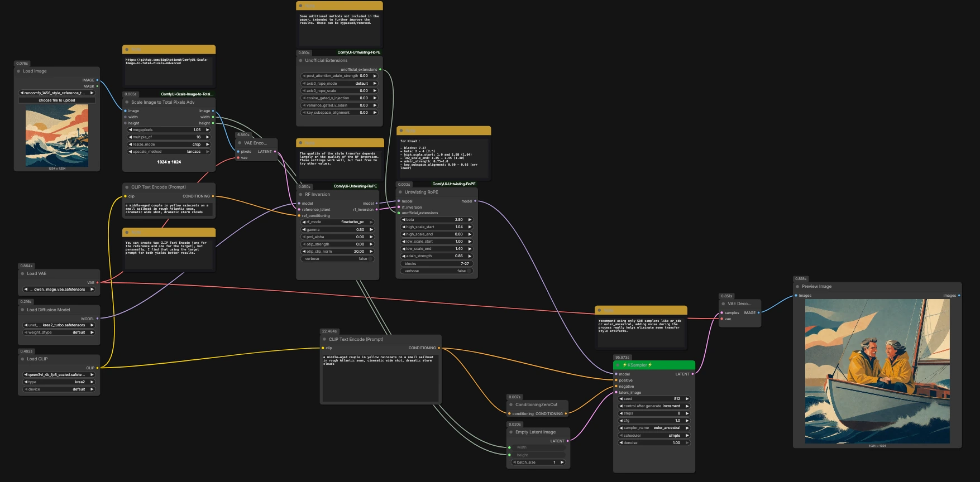The height and width of the screenshot is (482, 980).
Task: Open the upscale_method lanczos dropdown
Action: point(169,152)
